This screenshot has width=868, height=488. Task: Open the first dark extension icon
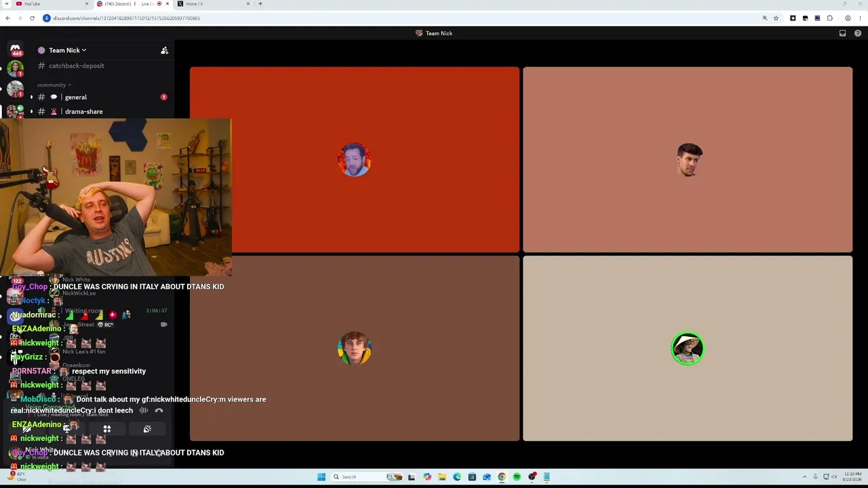pos(793,18)
